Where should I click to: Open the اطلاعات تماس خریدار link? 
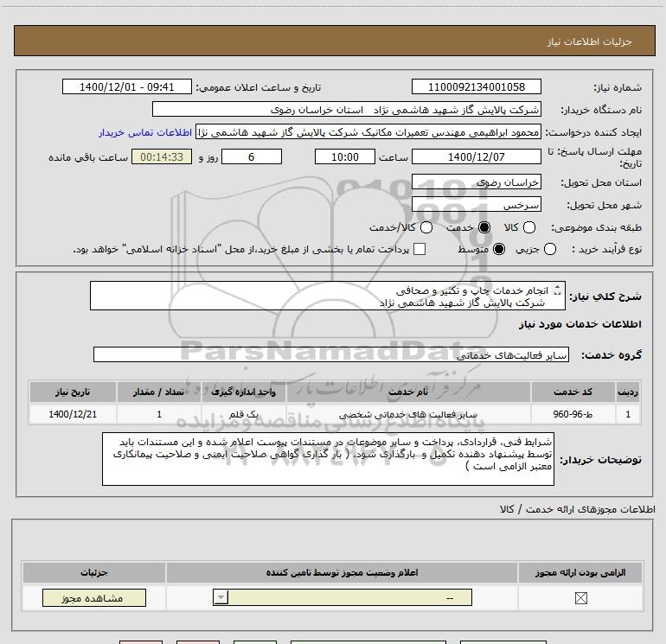(x=145, y=132)
